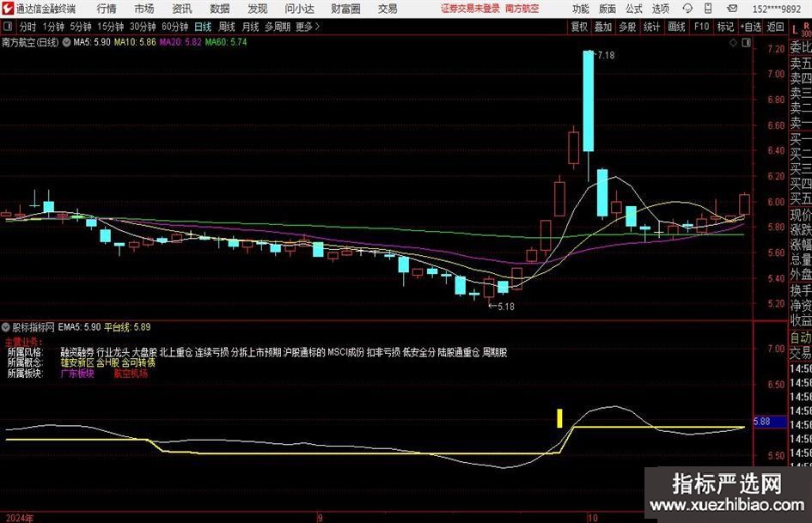
Task: Click the red R icon at top right
Action: (x=806, y=26)
